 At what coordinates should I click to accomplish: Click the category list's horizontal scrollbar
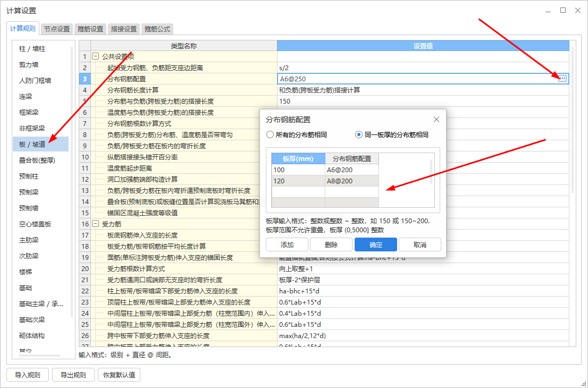[39, 356]
